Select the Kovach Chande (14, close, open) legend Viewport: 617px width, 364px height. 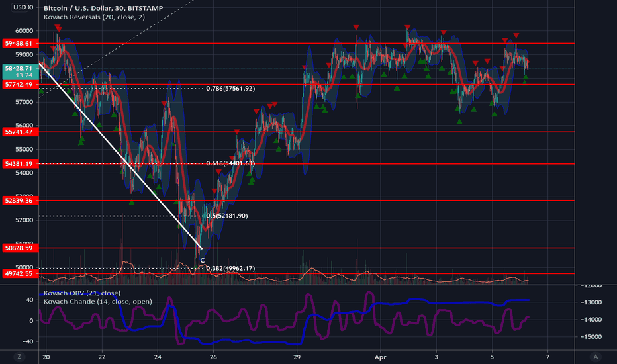click(97, 301)
